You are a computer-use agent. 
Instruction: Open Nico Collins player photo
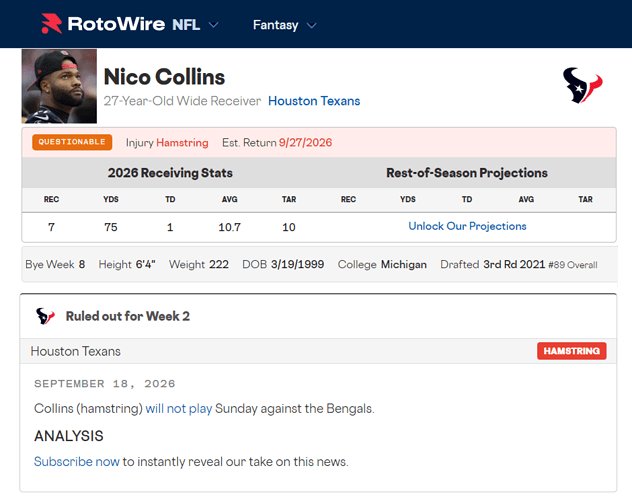click(59, 86)
